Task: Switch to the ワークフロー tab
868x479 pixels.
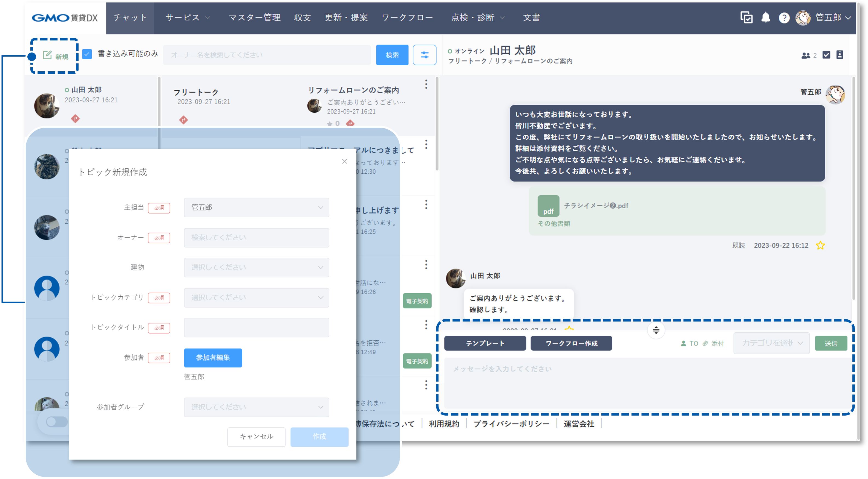Action: tap(407, 17)
